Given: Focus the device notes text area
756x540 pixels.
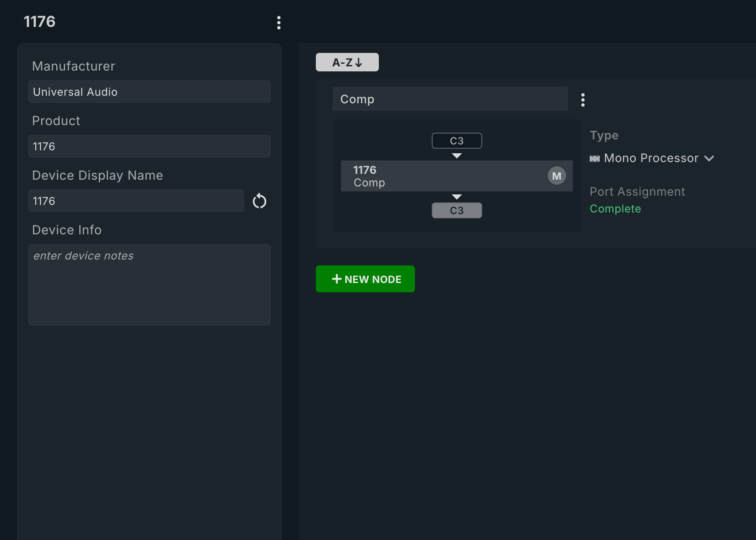Looking at the screenshot, I should pyautogui.click(x=150, y=285).
